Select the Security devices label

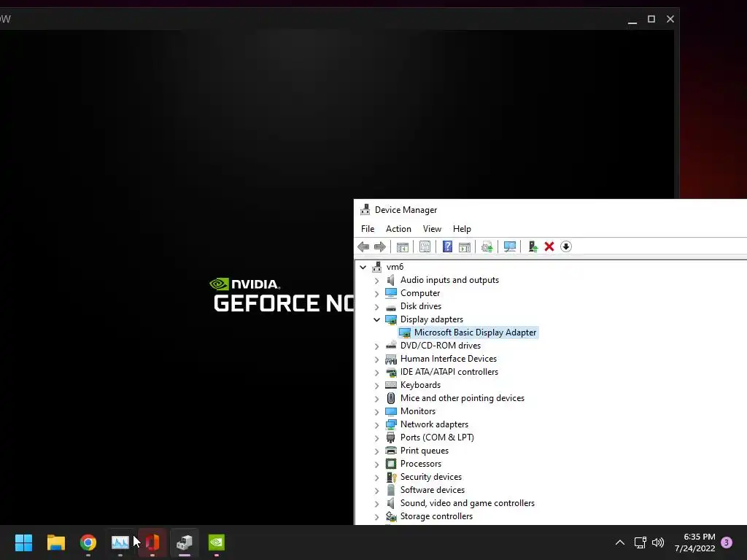[x=430, y=477]
